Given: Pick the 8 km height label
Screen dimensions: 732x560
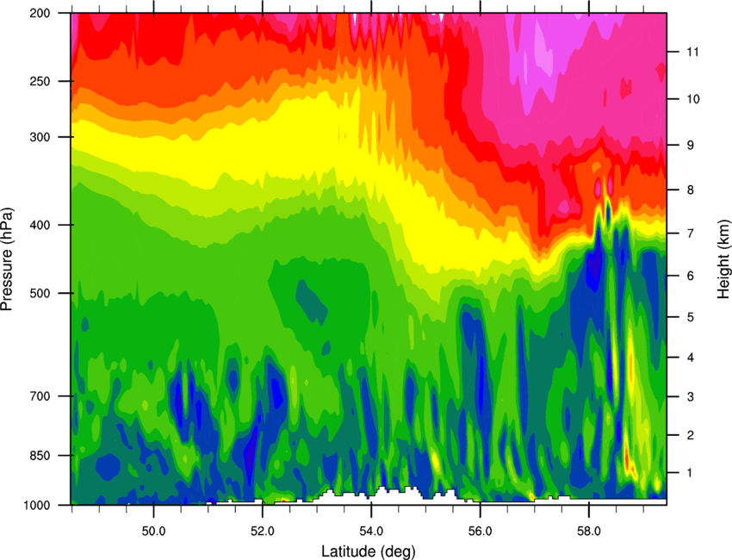Looking at the screenshot, I should coord(691,190).
